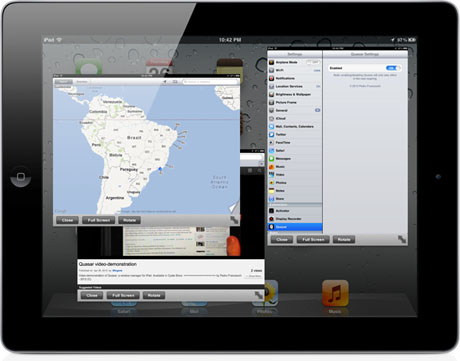Click the resize handle of Settings window
The height and width of the screenshot is (361, 460).
[402, 239]
